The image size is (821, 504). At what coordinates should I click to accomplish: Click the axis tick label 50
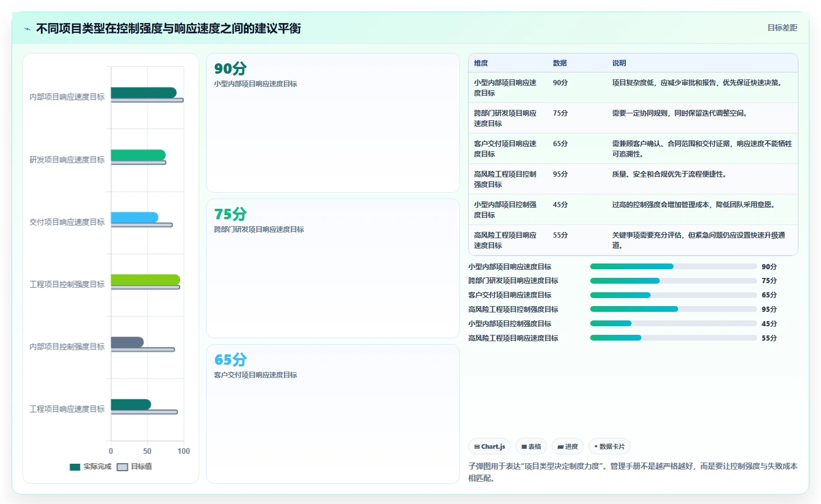pos(147,451)
